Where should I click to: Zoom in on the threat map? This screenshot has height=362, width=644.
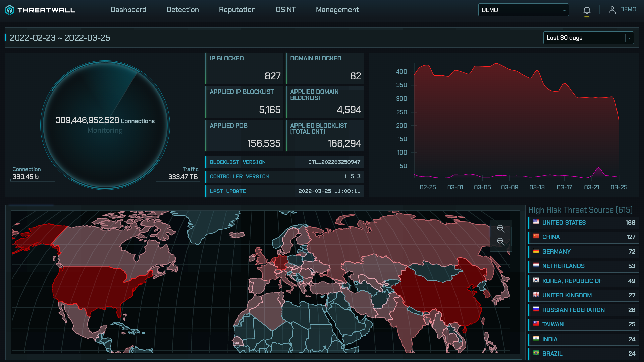coord(500,228)
